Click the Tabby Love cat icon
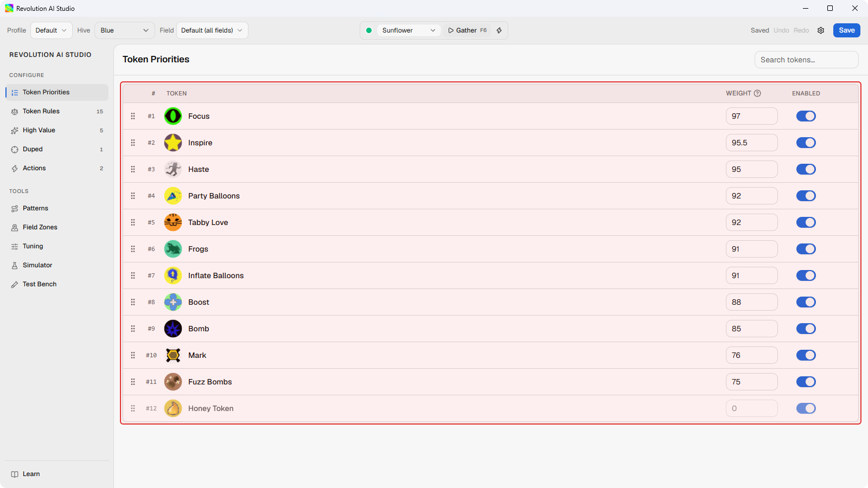Viewport: 868px width, 488px height. 173,222
